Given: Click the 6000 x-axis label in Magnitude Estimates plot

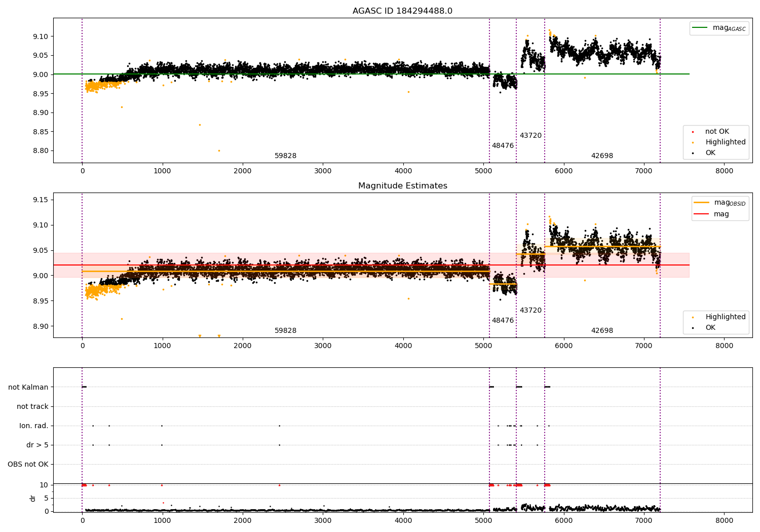Looking at the screenshot, I should tap(563, 346).
